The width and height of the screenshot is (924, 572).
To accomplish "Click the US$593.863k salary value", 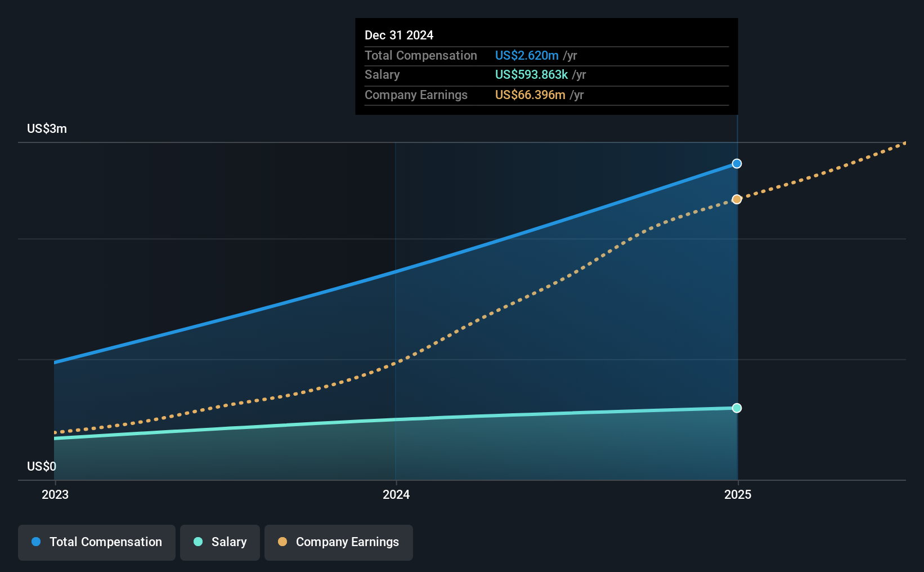I will click(x=531, y=74).
